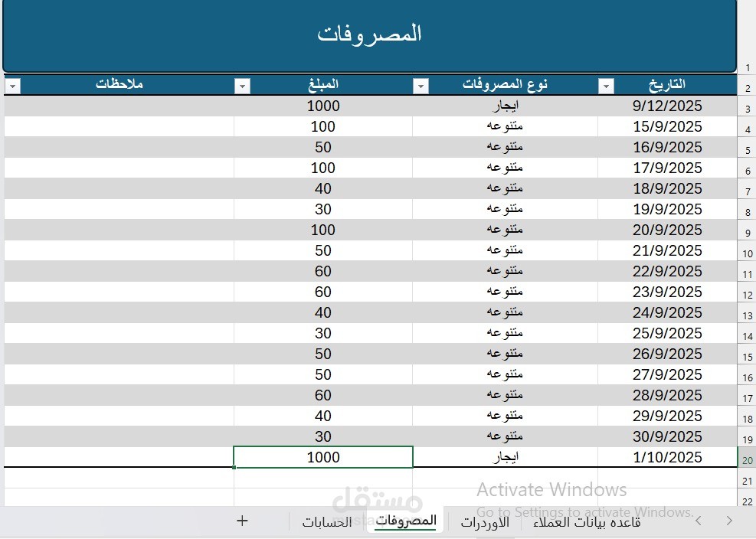The height and width of the screenshot is (539, 756).
Task: Select date cell 28/9/2025
Action: (x=667, y=395)
